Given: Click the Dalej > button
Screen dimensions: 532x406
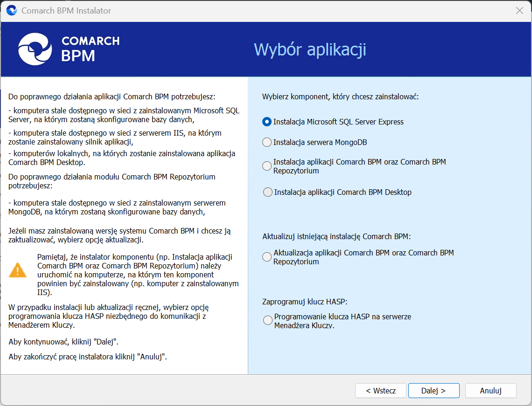Looking at the screenshot, I should coord(434,391).
